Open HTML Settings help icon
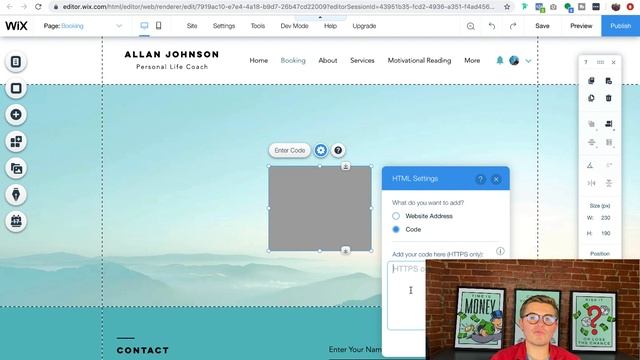This screenshot has height=360, width=640. (480, 179)
